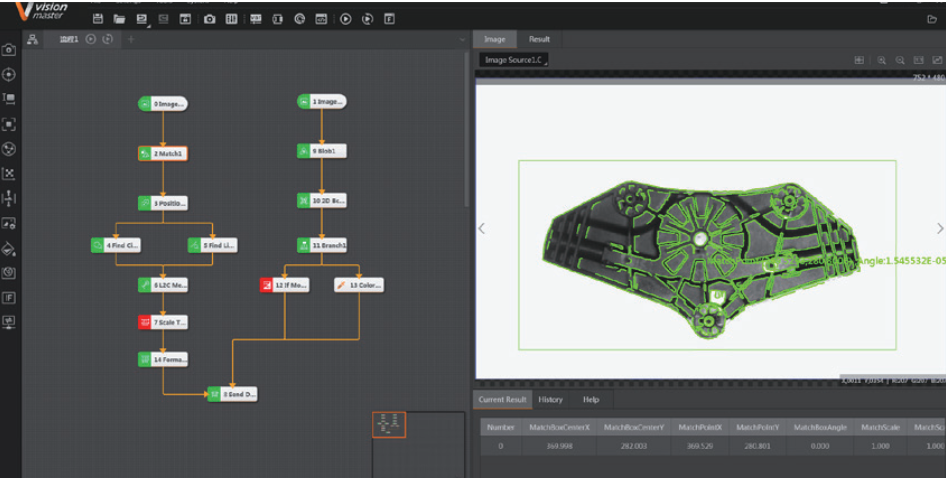Select the 2 Match1 node
This screenshot has width=946, height=478.
coord(163,154)
